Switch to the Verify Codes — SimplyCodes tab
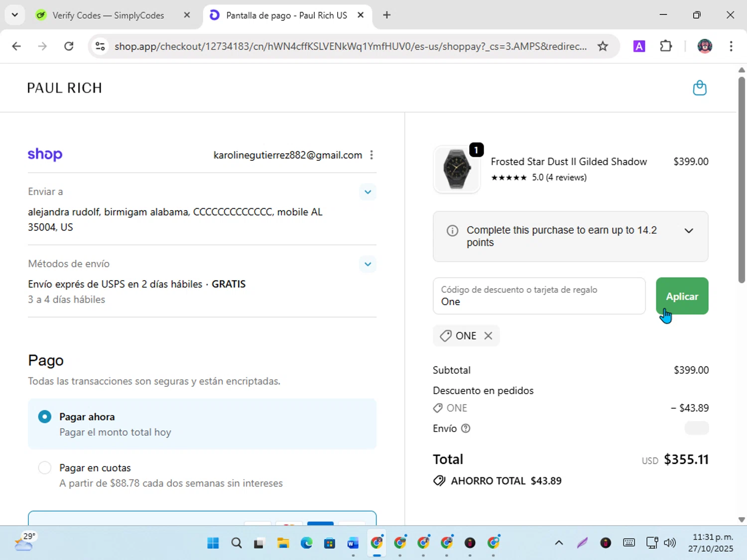Screen dimensions: 747x560 point(108,15)
